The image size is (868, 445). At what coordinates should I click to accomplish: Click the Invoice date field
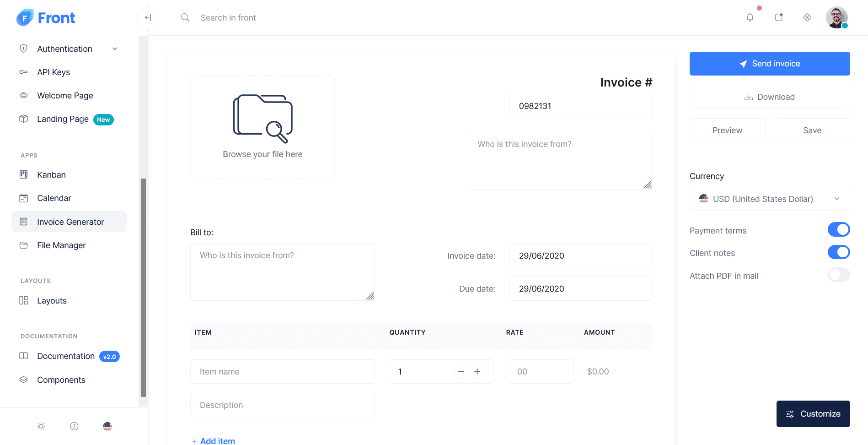coord(581,255)
